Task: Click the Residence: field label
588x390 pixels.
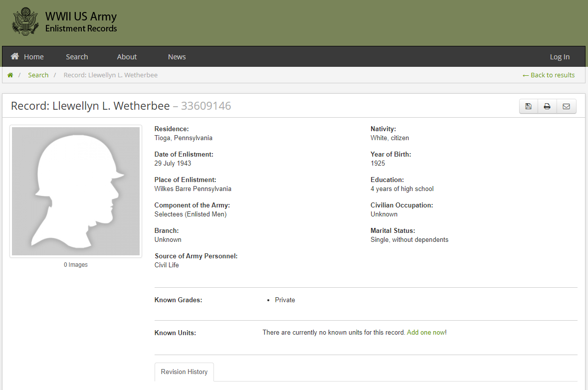Action: pos(172,129)
